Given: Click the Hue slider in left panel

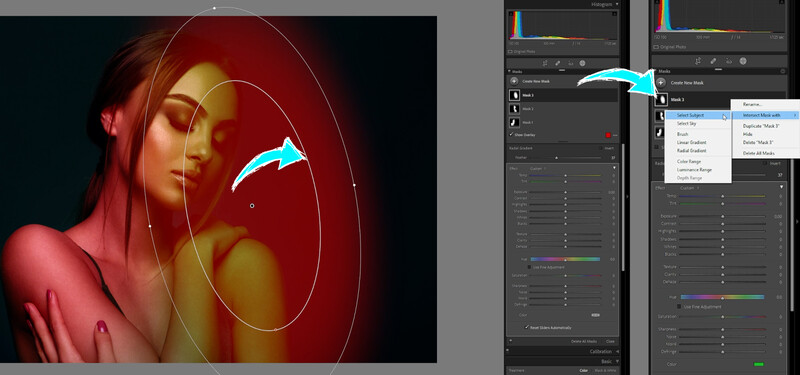Looking at the screenshot, I should point(565,259).
